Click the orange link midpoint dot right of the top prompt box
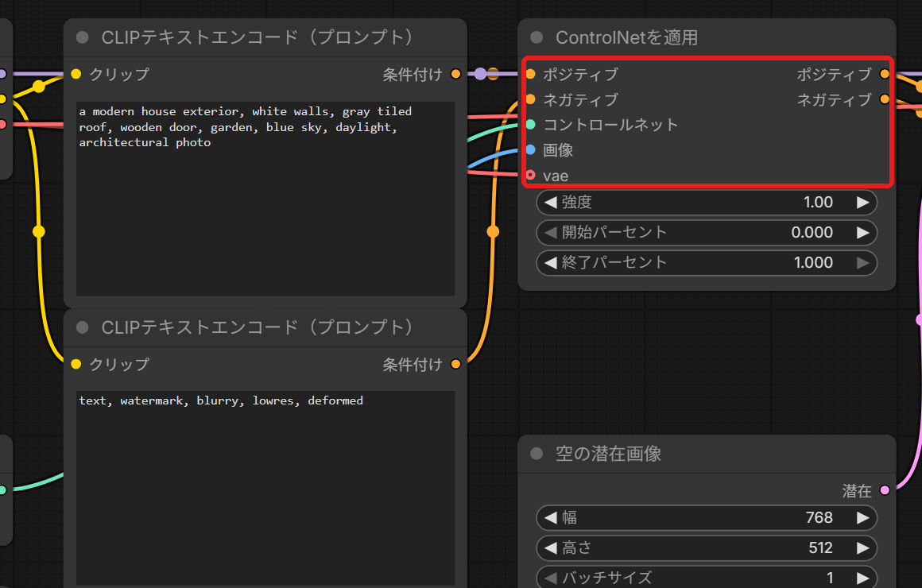922x588 pixels. pos(493,232)
